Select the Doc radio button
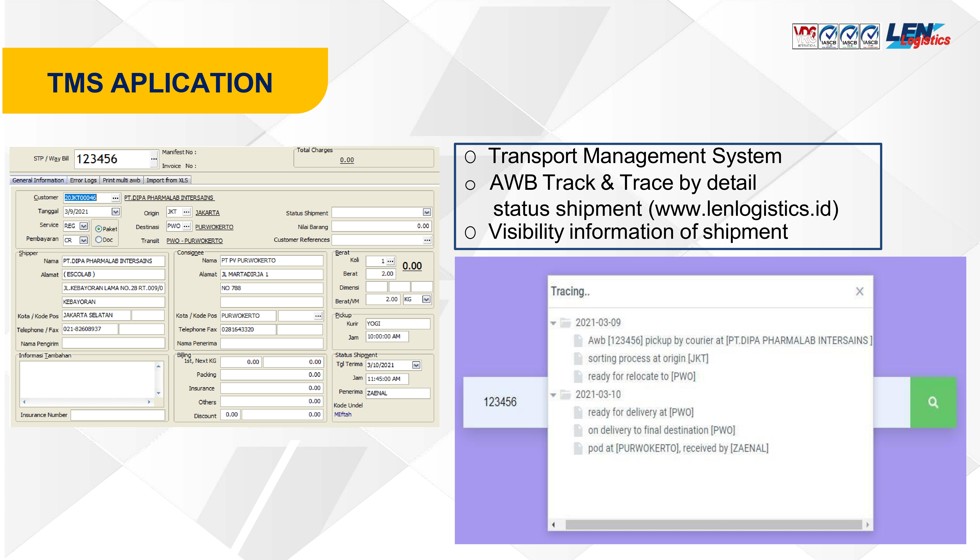The height and width of the screenshot is (560, 980). pos(99,240)
